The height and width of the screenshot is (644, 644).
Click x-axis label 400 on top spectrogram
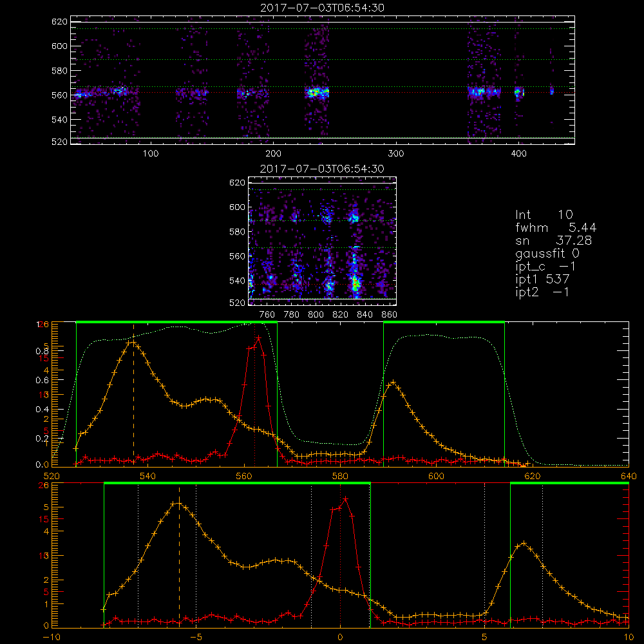[518, 154]
